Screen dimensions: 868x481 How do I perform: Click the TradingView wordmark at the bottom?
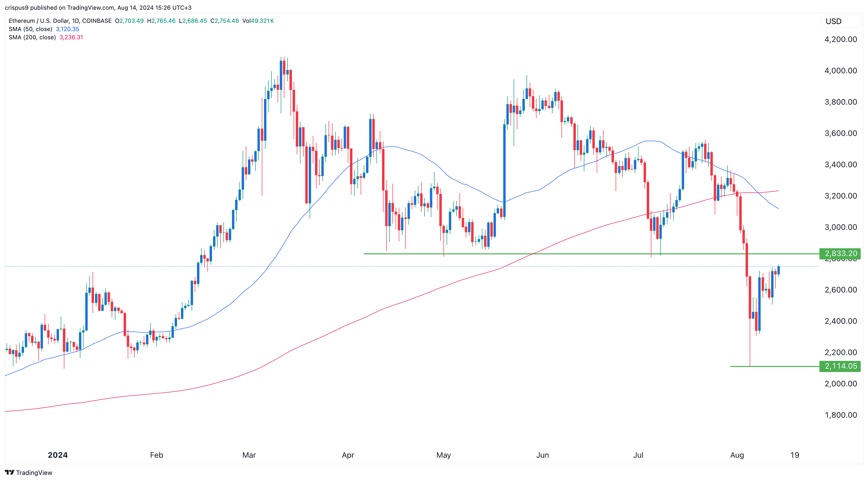click(x=34, y=473)
